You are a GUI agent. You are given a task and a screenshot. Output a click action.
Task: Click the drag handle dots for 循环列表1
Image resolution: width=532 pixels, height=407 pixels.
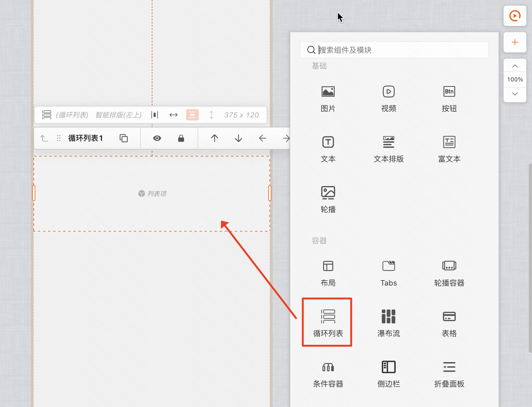[x=58, y=138]
